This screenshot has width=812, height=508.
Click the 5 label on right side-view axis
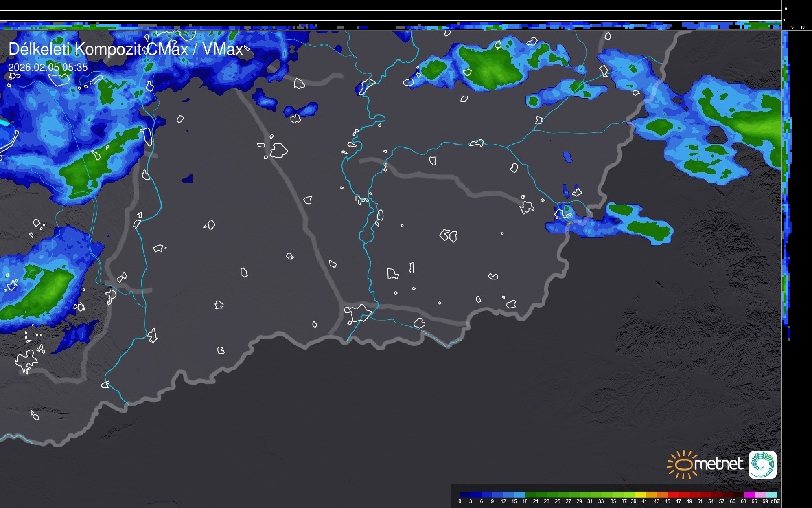tap(792, 27)
